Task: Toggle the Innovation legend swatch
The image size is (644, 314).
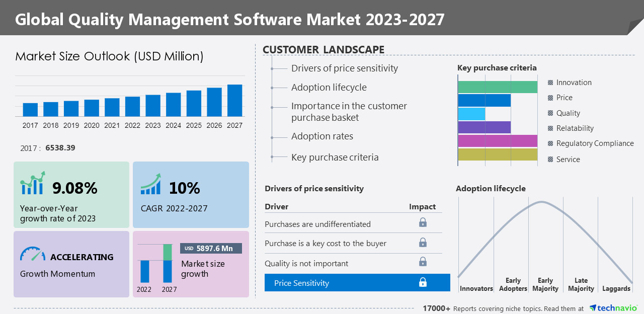Action: (550, 82)
